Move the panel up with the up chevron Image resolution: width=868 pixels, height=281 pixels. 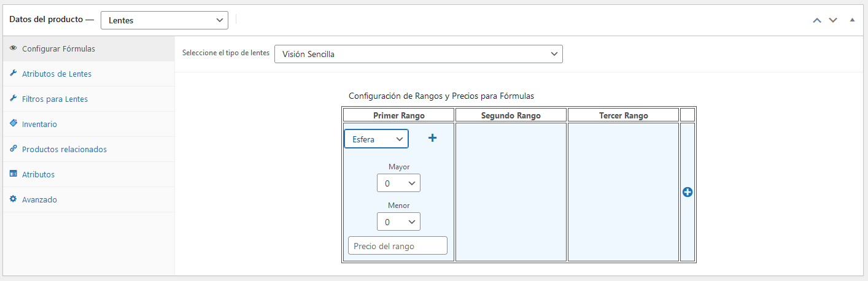[x=817, y=20]
